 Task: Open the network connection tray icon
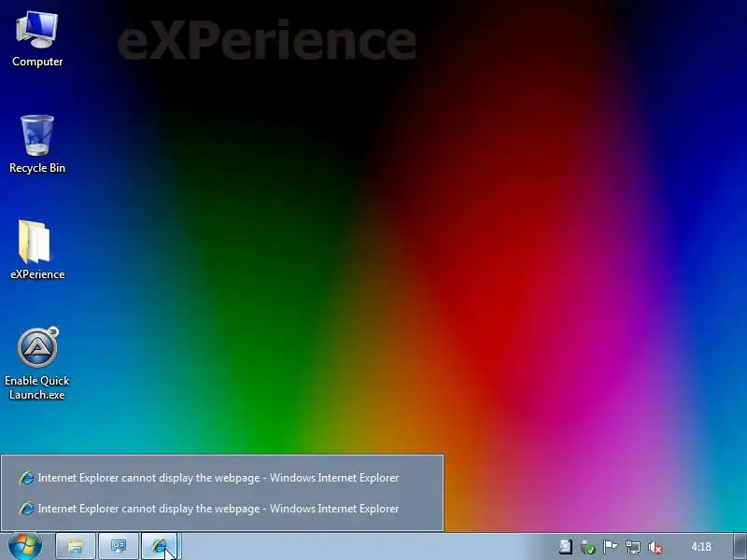tap(633, 547)
